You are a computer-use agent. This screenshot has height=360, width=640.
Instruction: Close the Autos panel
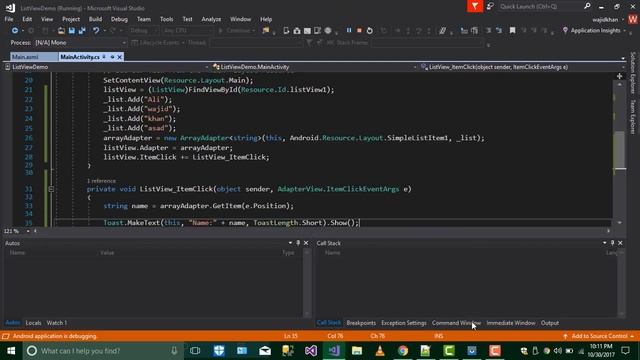click(x=306, y=243)
